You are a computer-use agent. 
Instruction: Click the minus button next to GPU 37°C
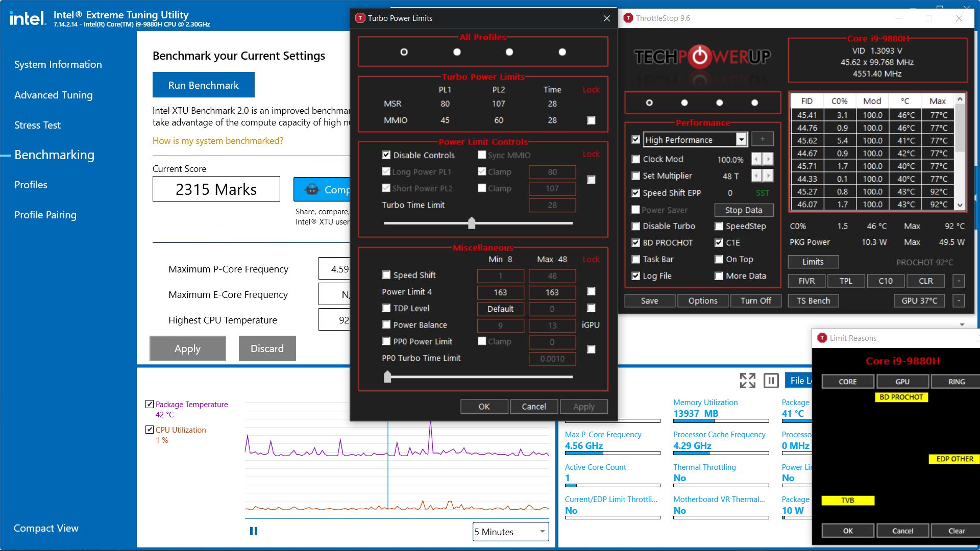pos(959,301)
